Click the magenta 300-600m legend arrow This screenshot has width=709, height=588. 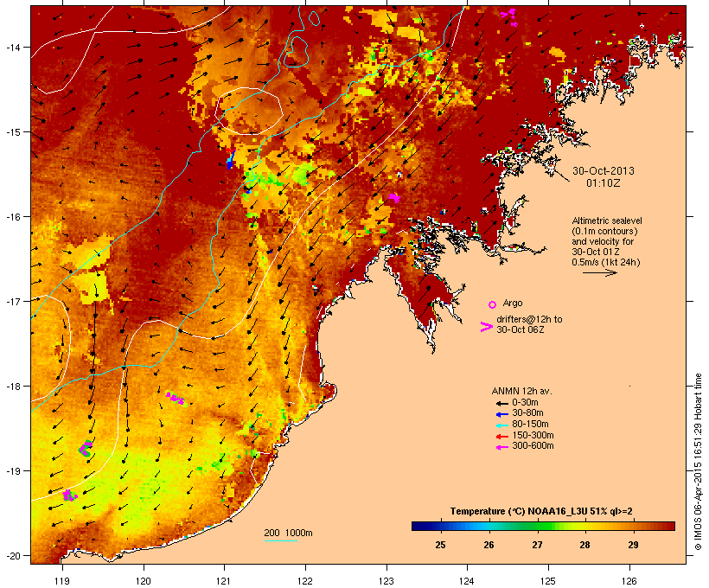[501, 447]
